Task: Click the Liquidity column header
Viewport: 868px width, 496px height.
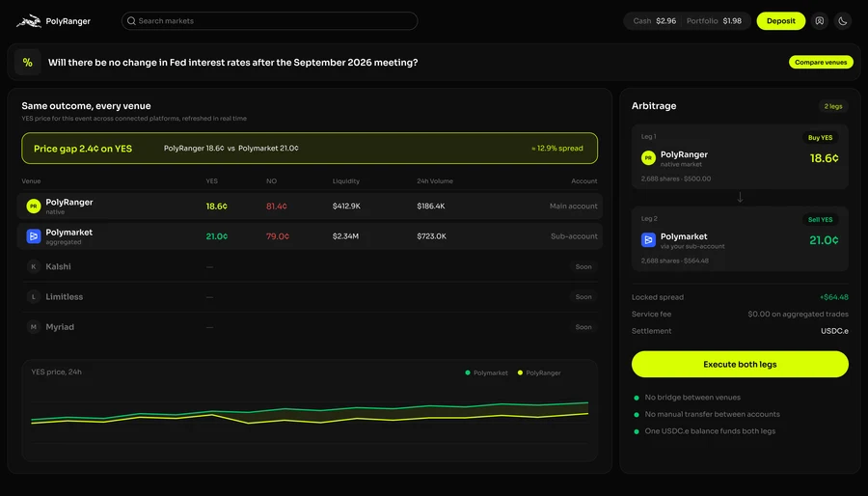Action: 346,181
